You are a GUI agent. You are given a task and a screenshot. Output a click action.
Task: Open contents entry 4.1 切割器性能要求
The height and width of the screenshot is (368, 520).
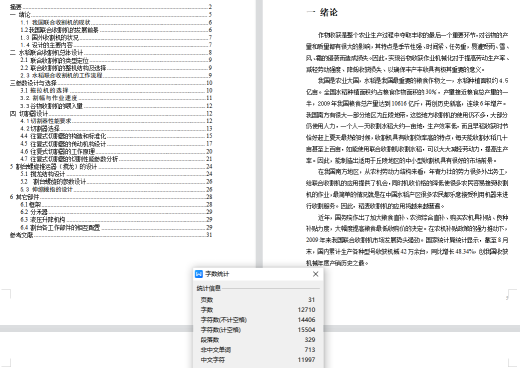click(116, 121)
